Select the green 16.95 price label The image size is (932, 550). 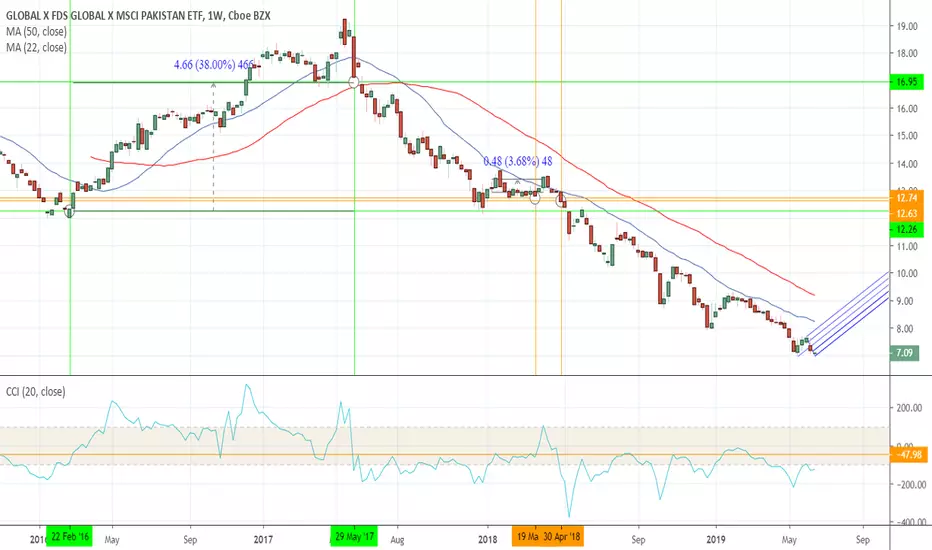pos(906,82)
